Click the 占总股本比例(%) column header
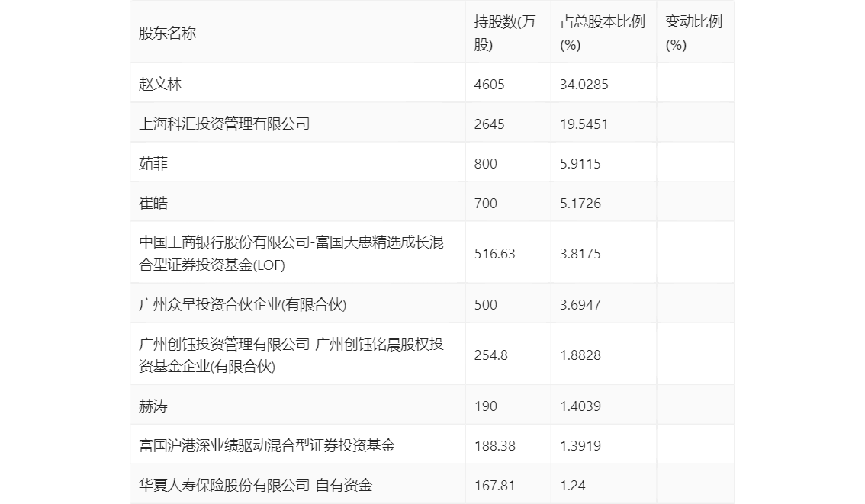865x504 pixels. click(x=603, y=33)
